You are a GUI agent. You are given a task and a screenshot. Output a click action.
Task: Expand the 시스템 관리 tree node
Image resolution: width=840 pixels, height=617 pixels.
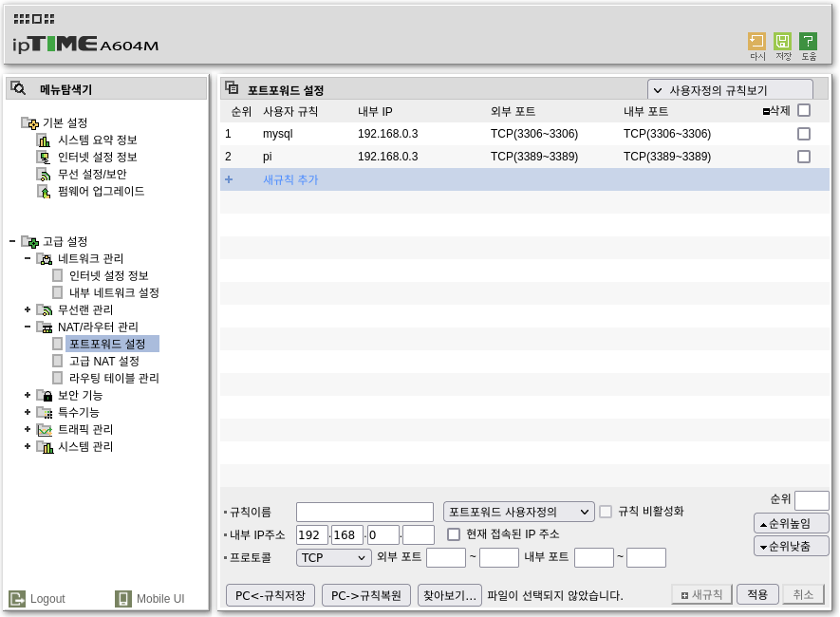click(28, 447)
